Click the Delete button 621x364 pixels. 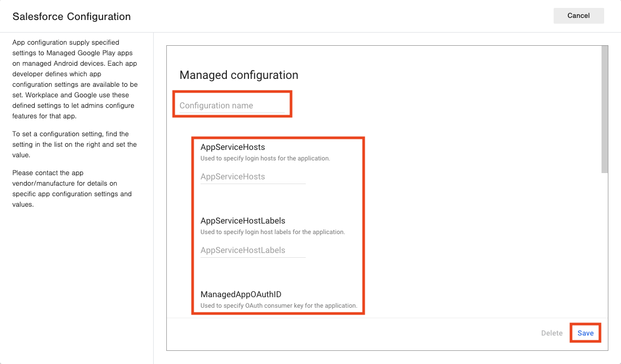[552, 332]
